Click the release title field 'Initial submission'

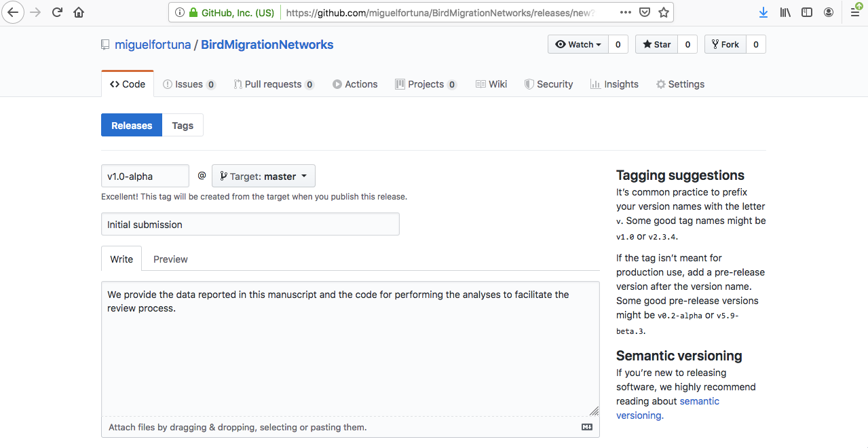point(250,224)
